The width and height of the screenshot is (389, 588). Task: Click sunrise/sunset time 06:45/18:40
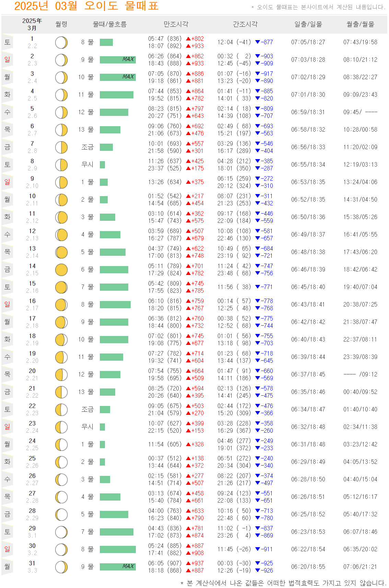point(308,287)
